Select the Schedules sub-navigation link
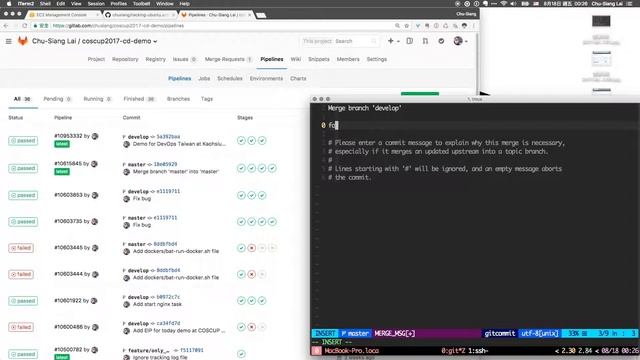 click(230, 78)
